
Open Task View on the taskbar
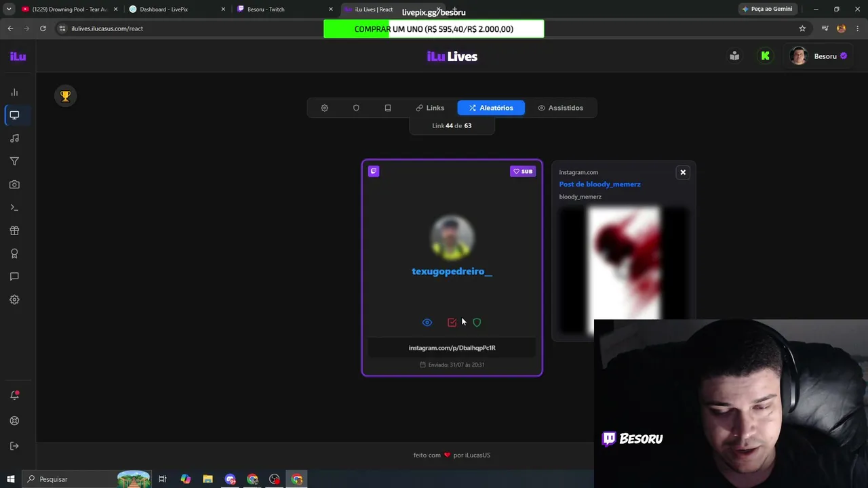pyautogui.click(x=163, y=479)
